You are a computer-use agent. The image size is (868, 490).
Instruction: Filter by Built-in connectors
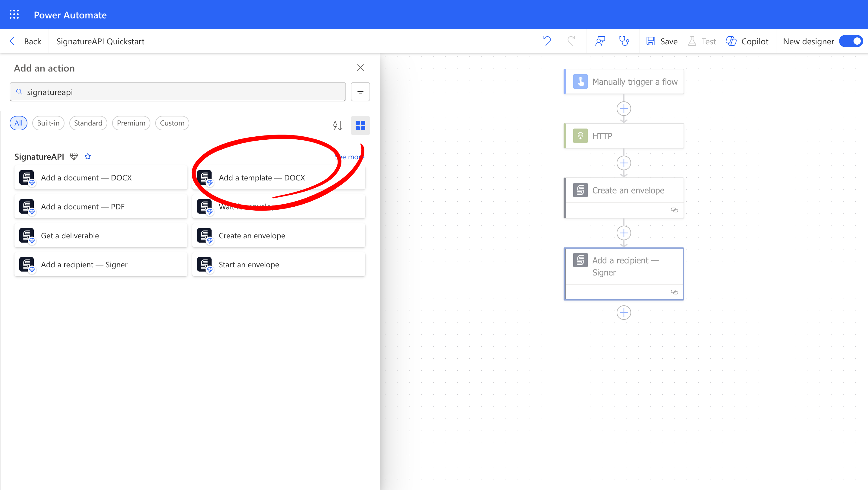(x=48, y=123)
